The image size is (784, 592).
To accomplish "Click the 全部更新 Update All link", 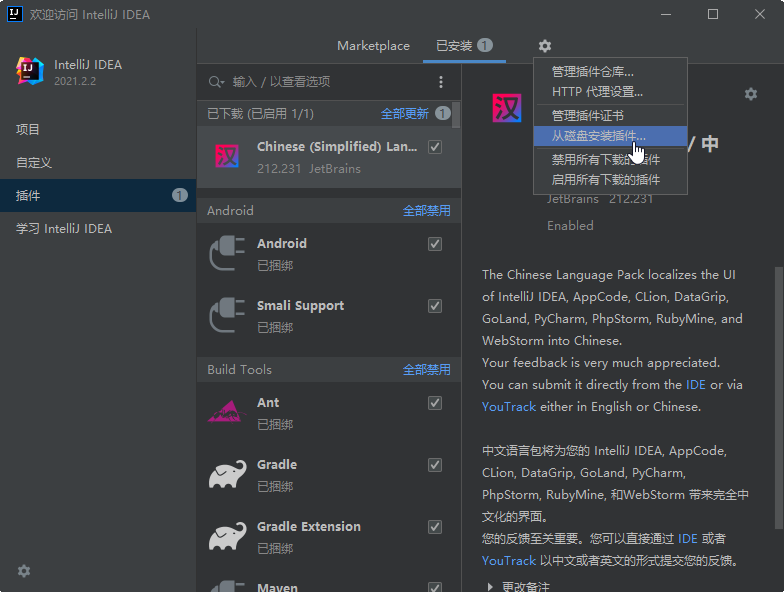I will click(x=404, y=114).
